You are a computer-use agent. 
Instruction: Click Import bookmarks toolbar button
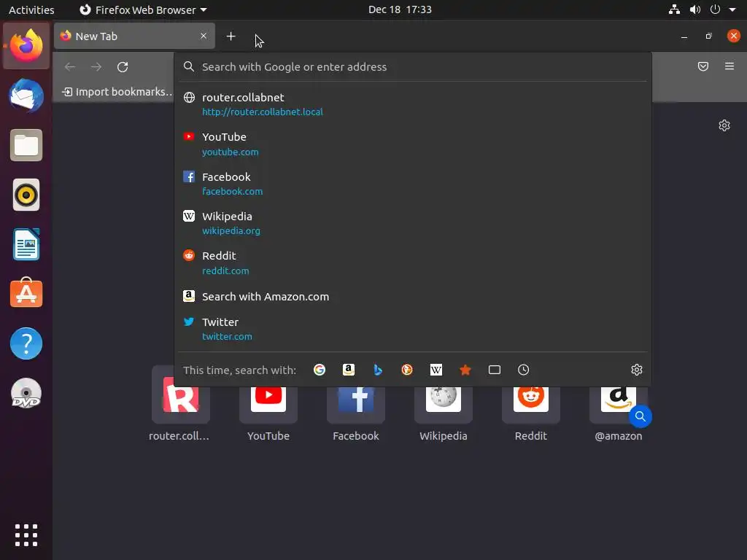click(117, 92)
